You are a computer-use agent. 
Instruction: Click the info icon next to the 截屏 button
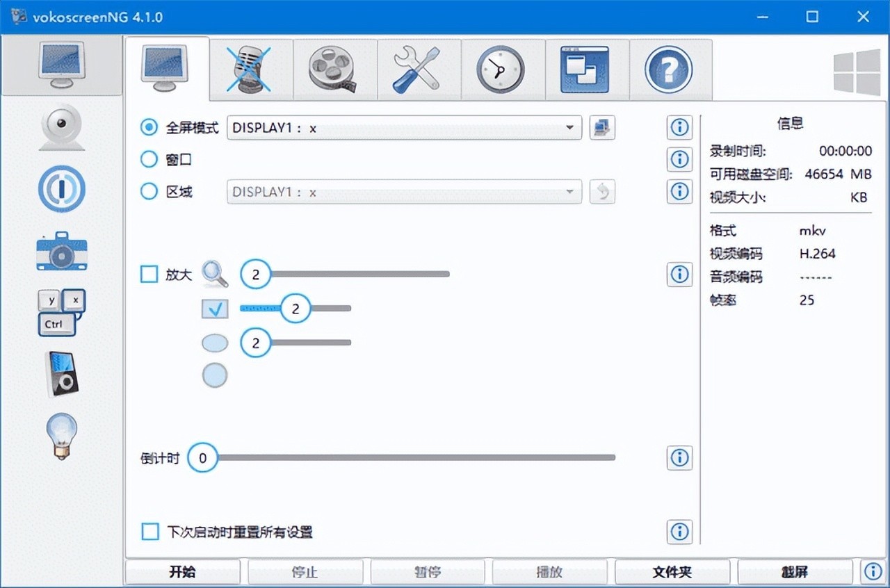pyautogui.click(x=873, y=572)
